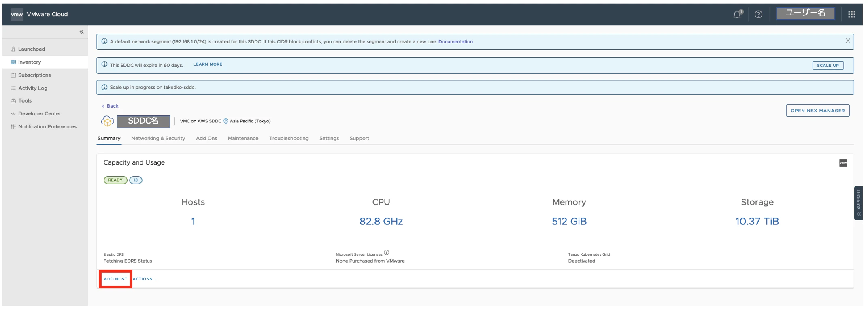Open the apps grid switcher icon

[x=851, y=14]
